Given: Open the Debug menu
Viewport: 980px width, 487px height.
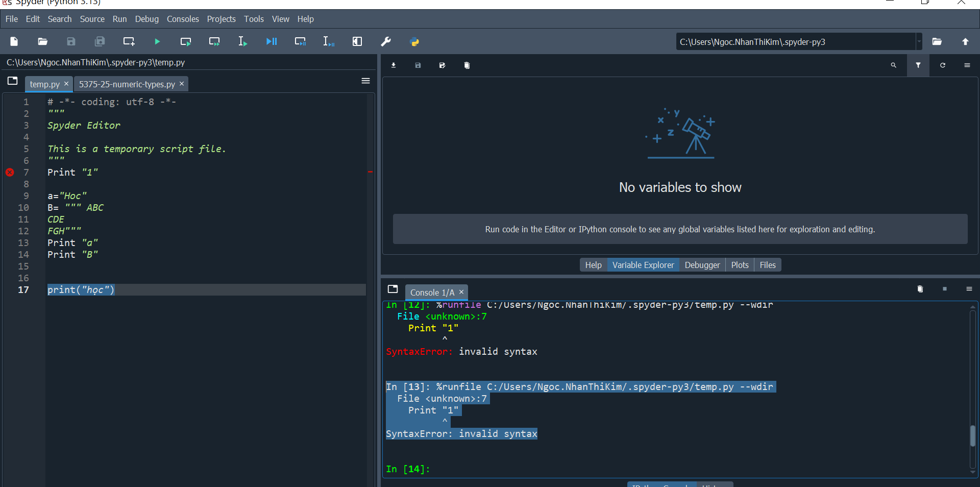Looking at the screenshot, I should (147, 19).
